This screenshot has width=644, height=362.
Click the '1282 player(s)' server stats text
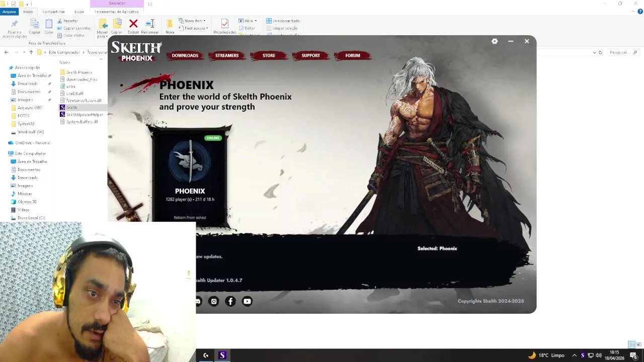190,200
